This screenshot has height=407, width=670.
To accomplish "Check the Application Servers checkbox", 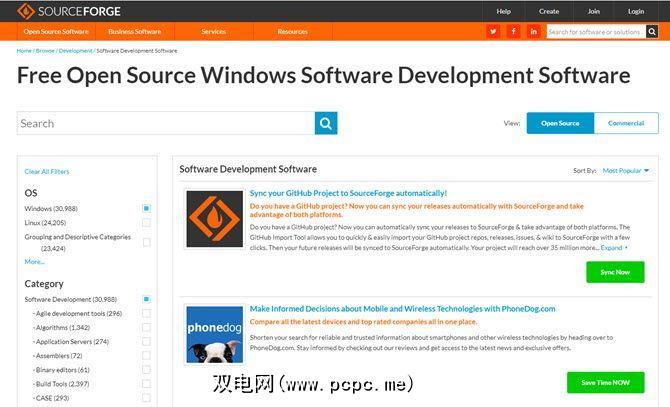I will [x=146, y=342].
